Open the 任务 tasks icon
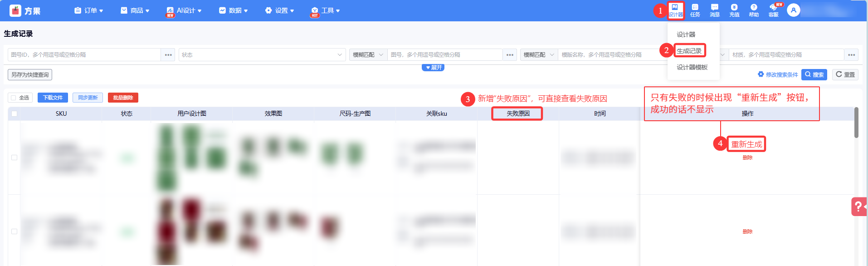 [x=695, y=10]
